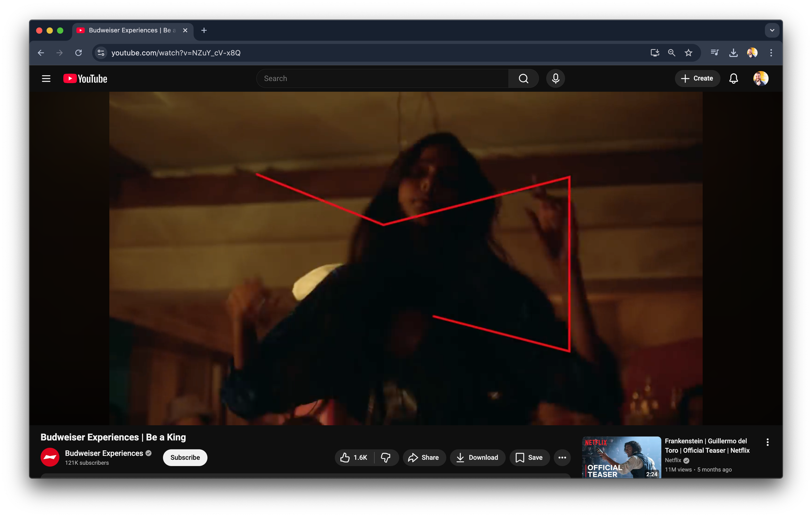
Task: Open Frankenstein video options kebab menu
Action: point(768,442)
